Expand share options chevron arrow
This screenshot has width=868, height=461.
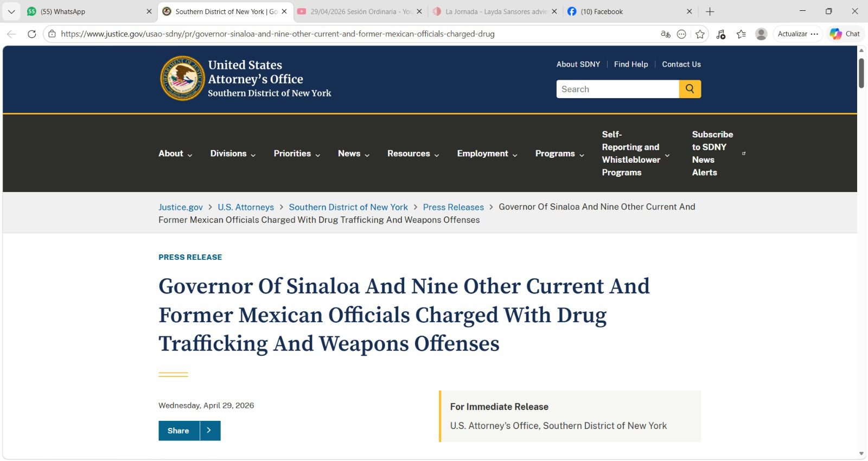coord(210,431)
